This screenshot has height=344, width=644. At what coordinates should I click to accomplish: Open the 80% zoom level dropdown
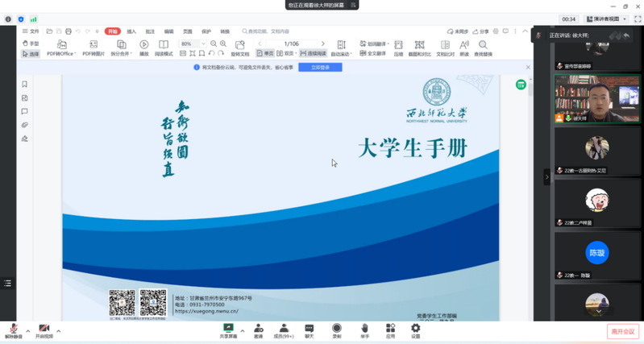(x=203, y=44)
